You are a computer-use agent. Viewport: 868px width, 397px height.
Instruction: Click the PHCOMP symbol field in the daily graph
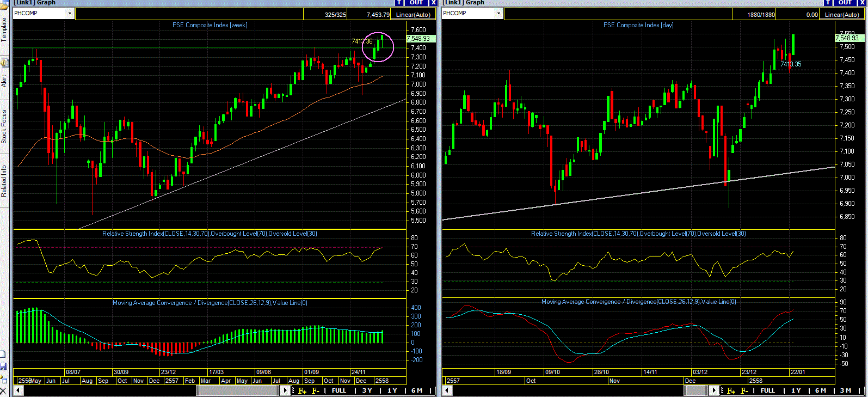(469, 14)
